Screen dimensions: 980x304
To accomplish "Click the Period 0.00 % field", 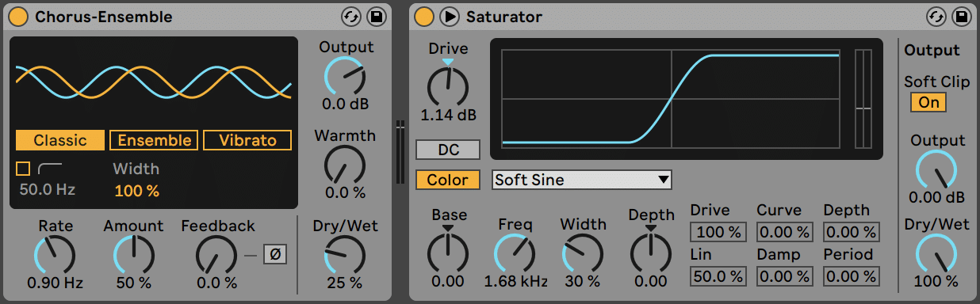I will pos(852,276).
